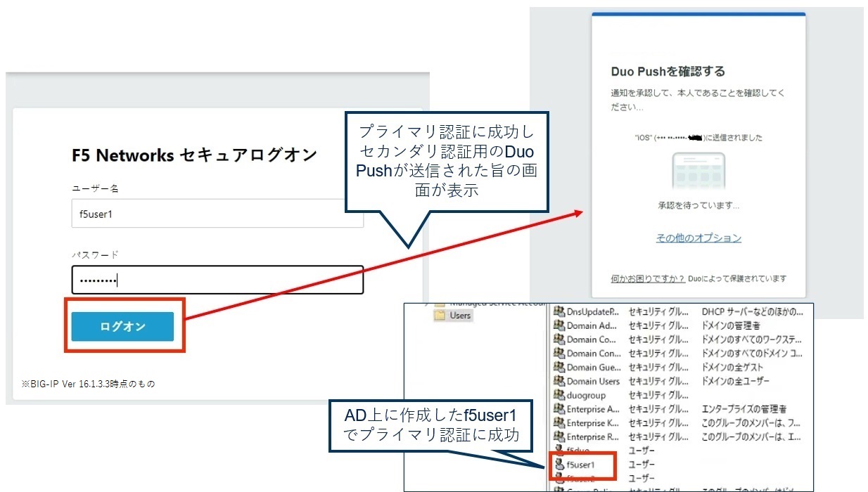The height and width of the screenshot is (492, 868).
Task: Click the Domain Gue... name text
Action: (x=594, y=367)
